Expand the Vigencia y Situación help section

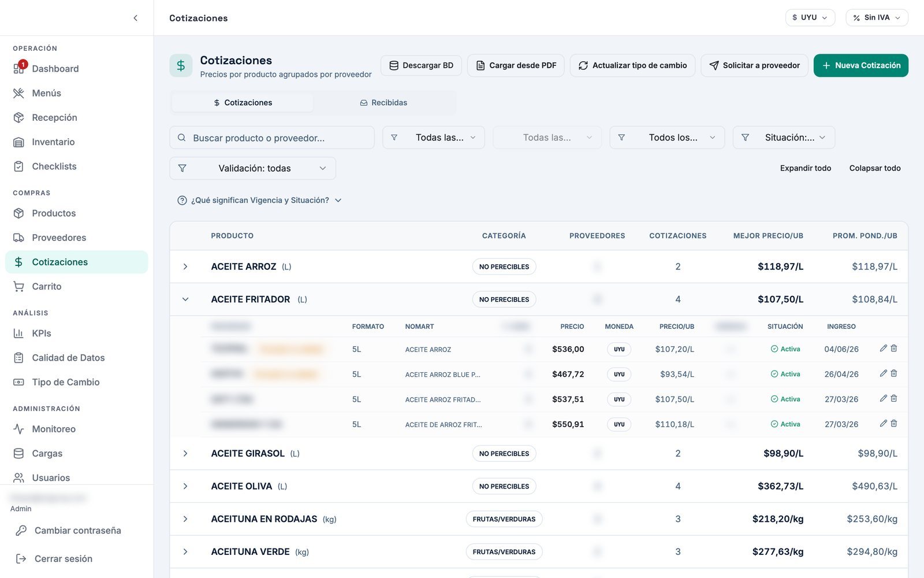pos(259,201)
